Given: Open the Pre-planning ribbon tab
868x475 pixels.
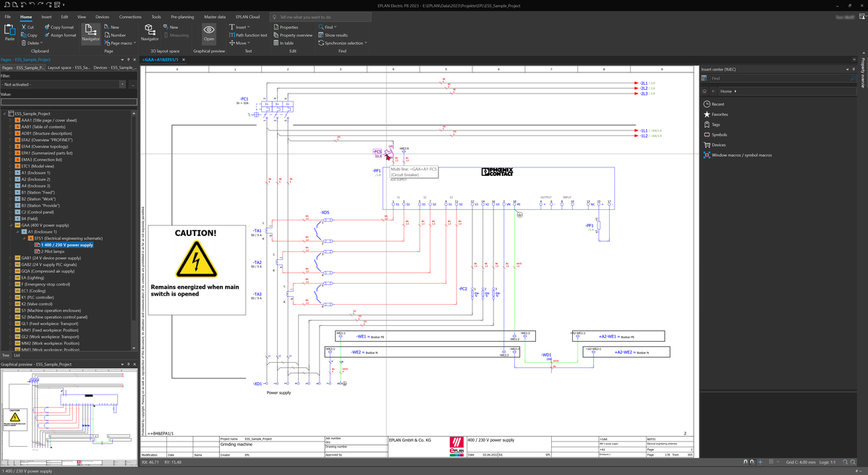Looking at the screenshot, I should tap(183, 16).
